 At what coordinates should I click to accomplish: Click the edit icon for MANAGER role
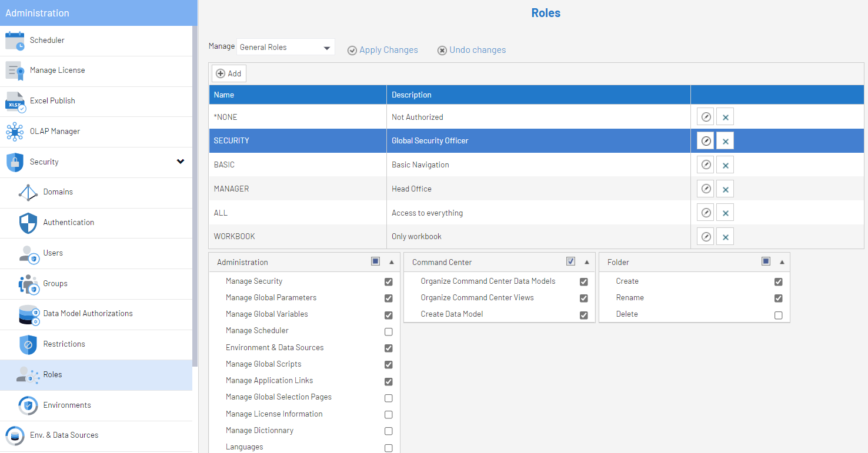[x=706, y=189]
